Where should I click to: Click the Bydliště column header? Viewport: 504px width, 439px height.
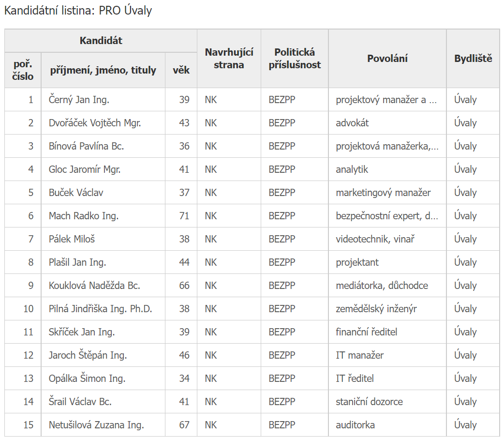click(473, 59)
